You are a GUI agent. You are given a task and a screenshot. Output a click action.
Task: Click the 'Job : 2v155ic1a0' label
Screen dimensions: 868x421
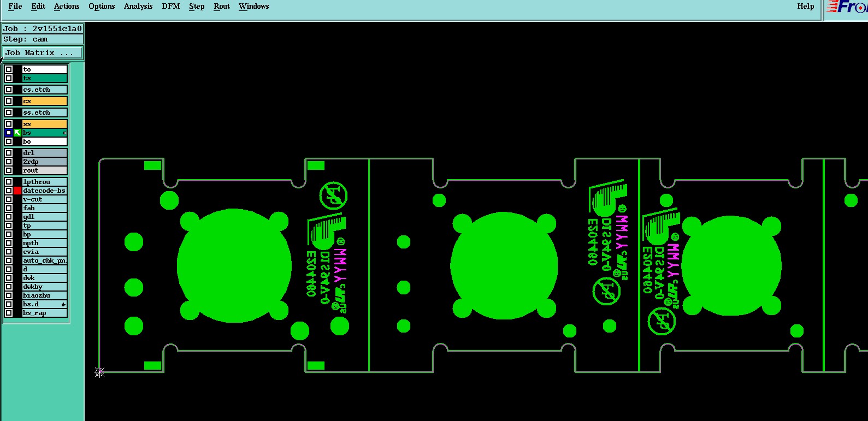pyautogui.click(x=43, y=29)
